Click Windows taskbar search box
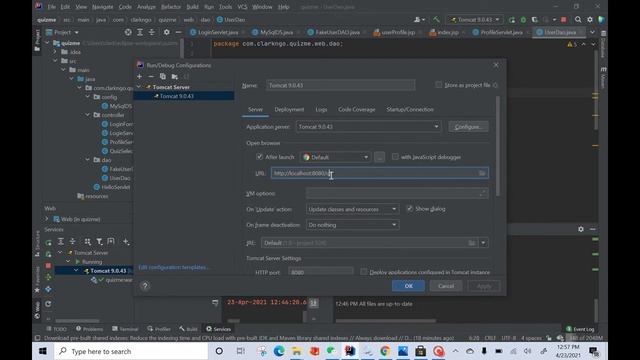 [131, 351]
